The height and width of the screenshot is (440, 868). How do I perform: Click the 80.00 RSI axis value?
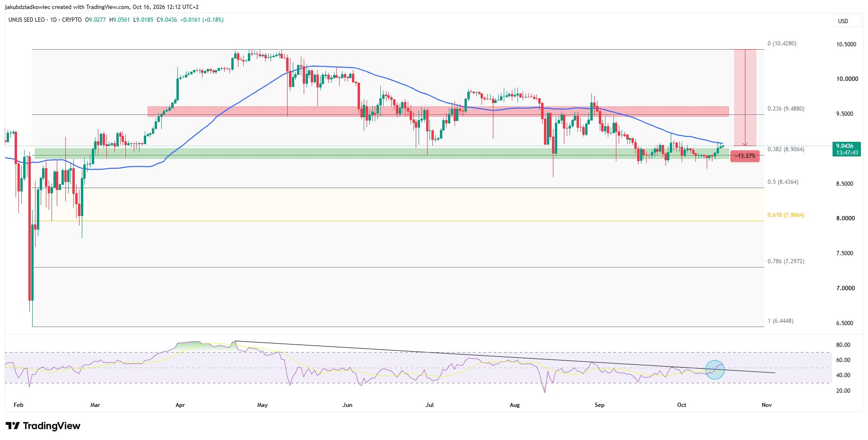pos(843,345)
